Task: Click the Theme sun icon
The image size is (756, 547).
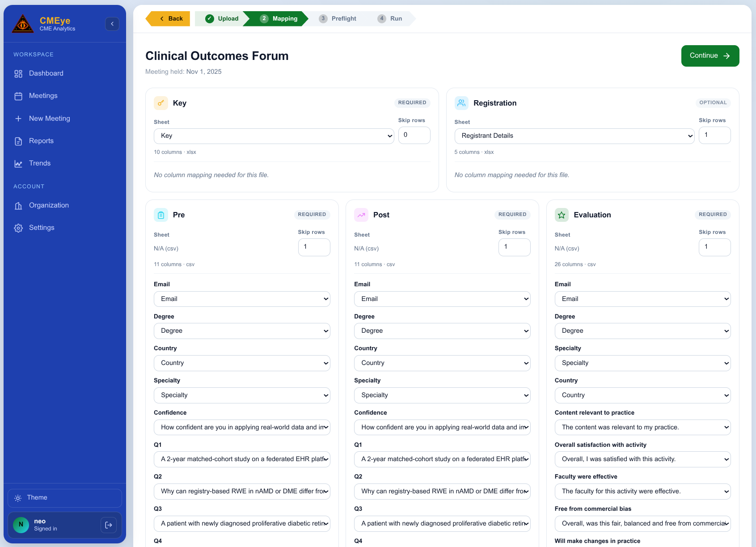Action: pyautogui.click(x=18, y=498)
